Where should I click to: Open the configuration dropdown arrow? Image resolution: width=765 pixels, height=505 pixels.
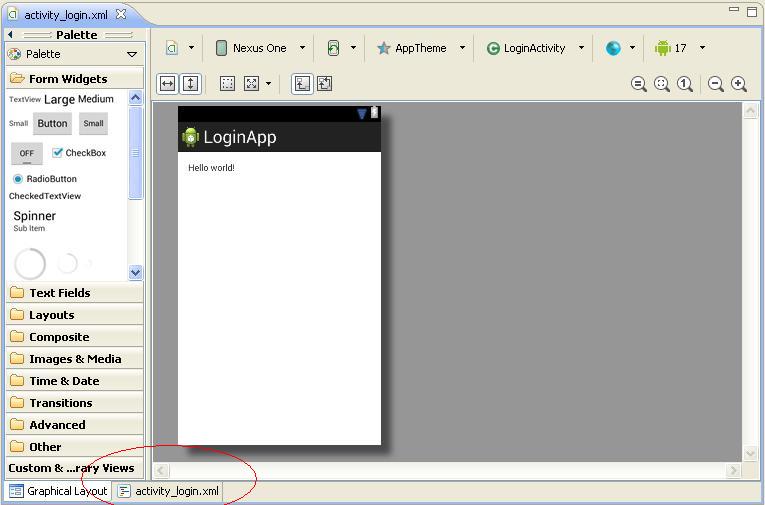(192, 48)
